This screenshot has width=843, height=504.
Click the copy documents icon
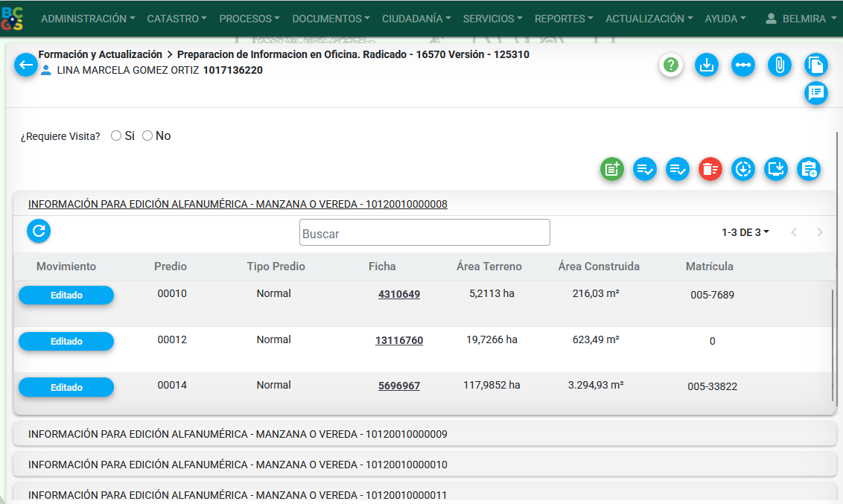[x=816, y=66]
